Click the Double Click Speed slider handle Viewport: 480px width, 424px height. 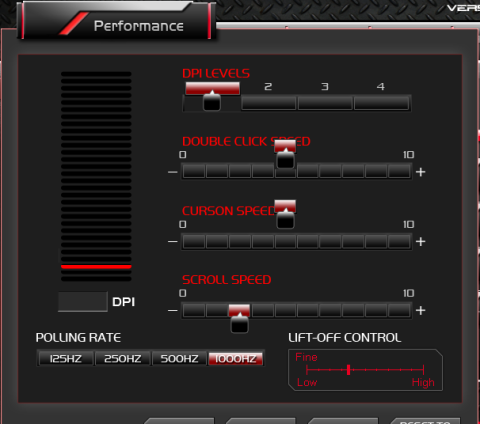point(285,159)
